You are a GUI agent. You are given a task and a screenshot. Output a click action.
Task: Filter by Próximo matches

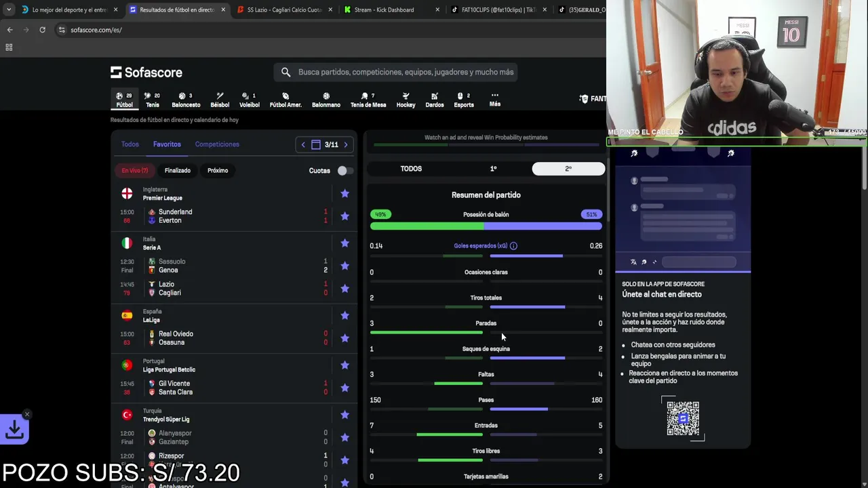tap(218, 171)
